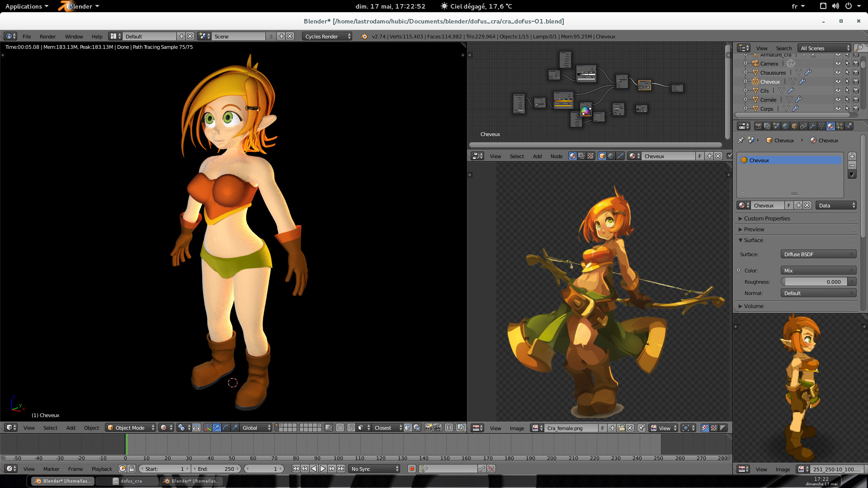This screenshot has width=868, height=488.
Task: Hide Cheveux object with eye icon
Action: point(838,81)
